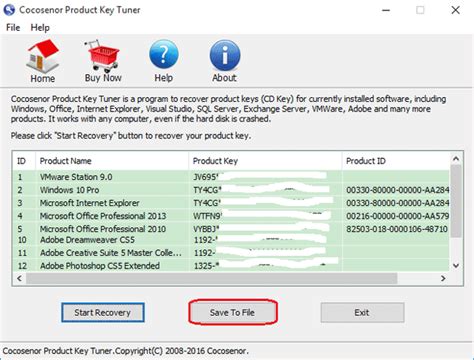Screen dimensions: 474x360
Task: Sort by Product Name column header
Action: point(112,161)
